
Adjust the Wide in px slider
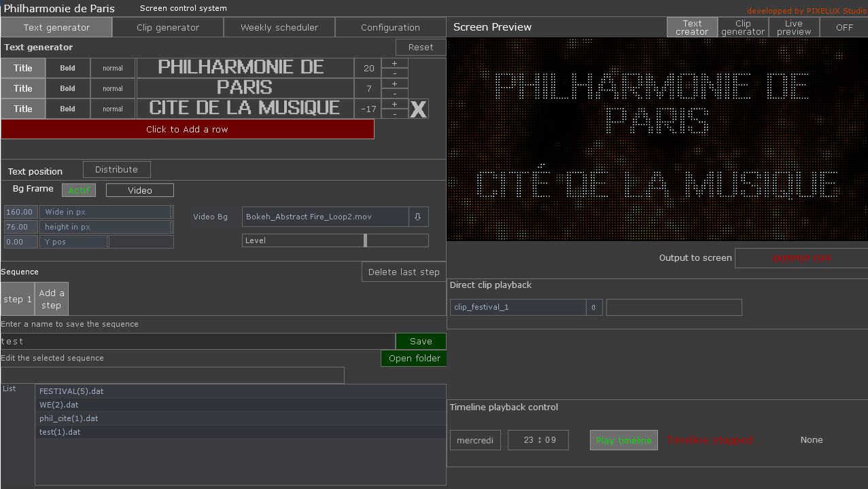[x=107, y=212]
